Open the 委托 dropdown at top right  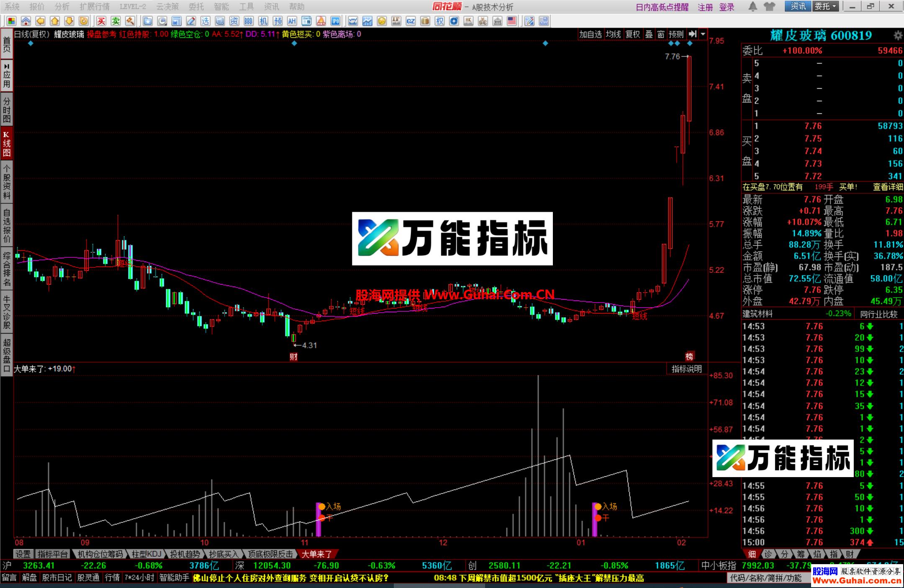(x=826, y=7)
